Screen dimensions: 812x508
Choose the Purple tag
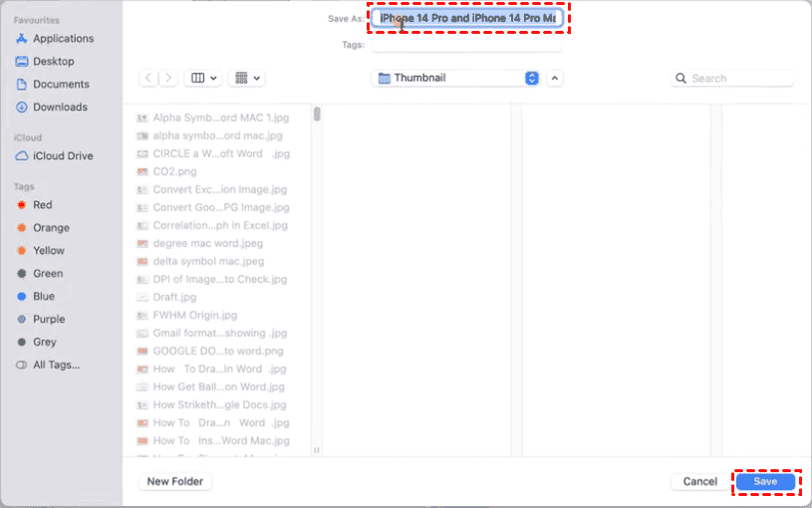[x=41, y=319]
